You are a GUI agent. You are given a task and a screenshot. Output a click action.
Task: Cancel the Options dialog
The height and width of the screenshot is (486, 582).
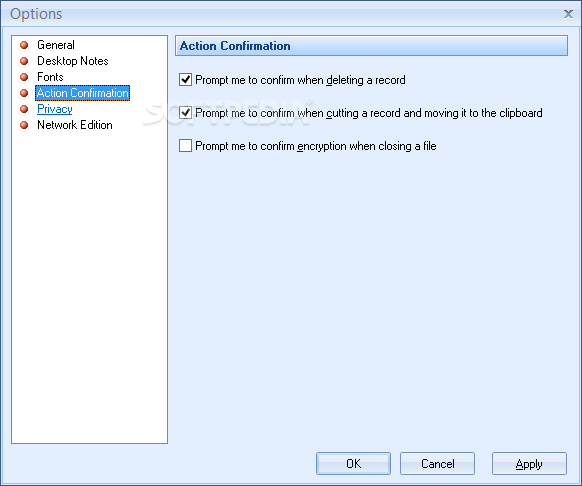tap(437, 463)
